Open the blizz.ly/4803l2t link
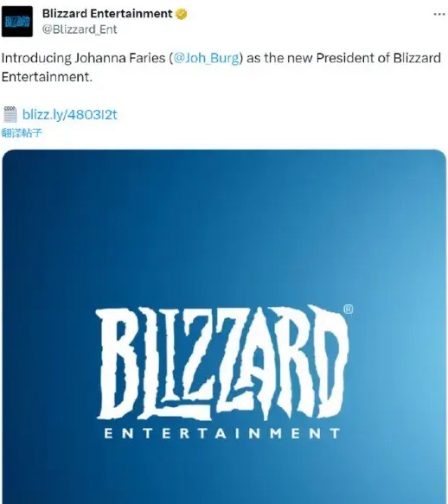 (70, 115)
